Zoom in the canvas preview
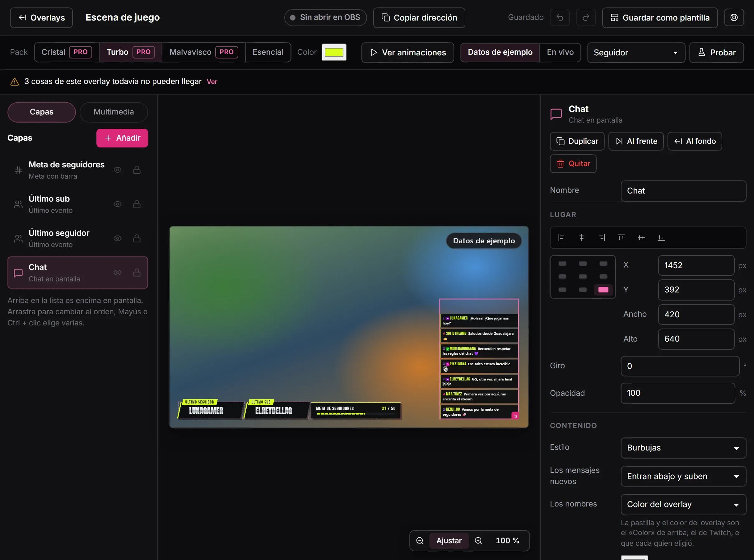 478,541
